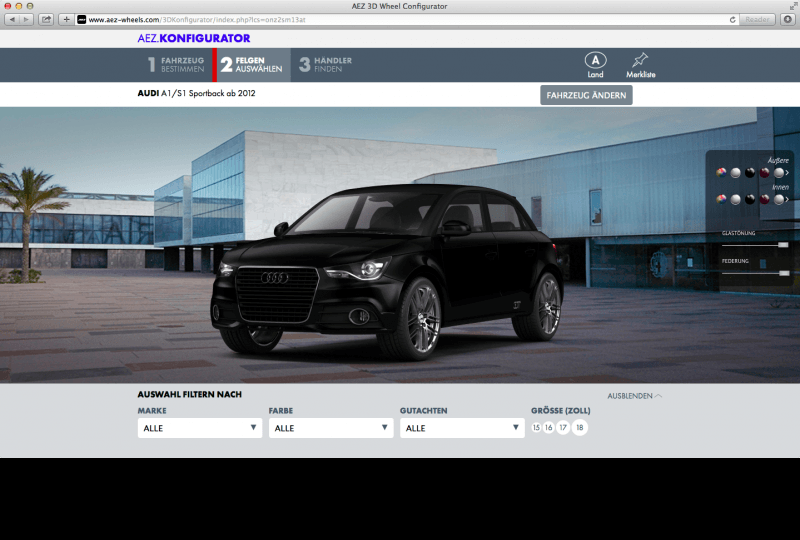Open the Reader view button
This screenshot has height=540, width=800.
757,19
